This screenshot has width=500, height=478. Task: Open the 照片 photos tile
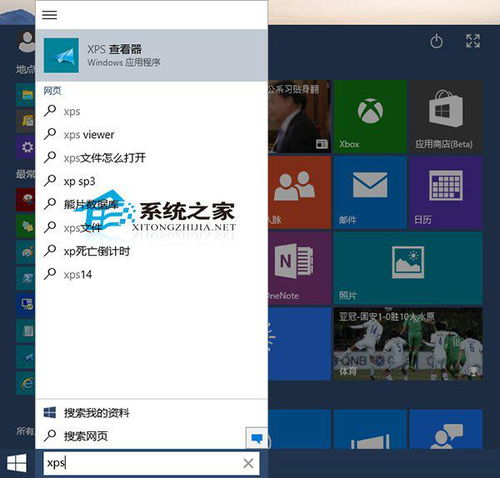click(x=408, y=268)
